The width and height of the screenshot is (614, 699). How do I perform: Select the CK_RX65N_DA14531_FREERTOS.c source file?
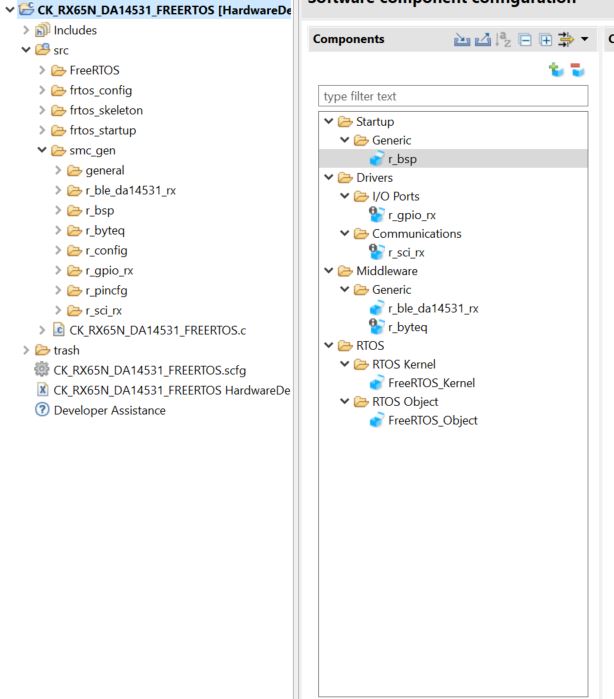click(149, 330)
